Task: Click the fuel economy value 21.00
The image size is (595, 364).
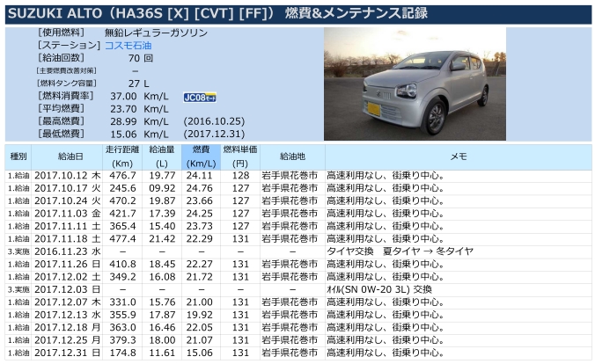Action: point(199,302)
